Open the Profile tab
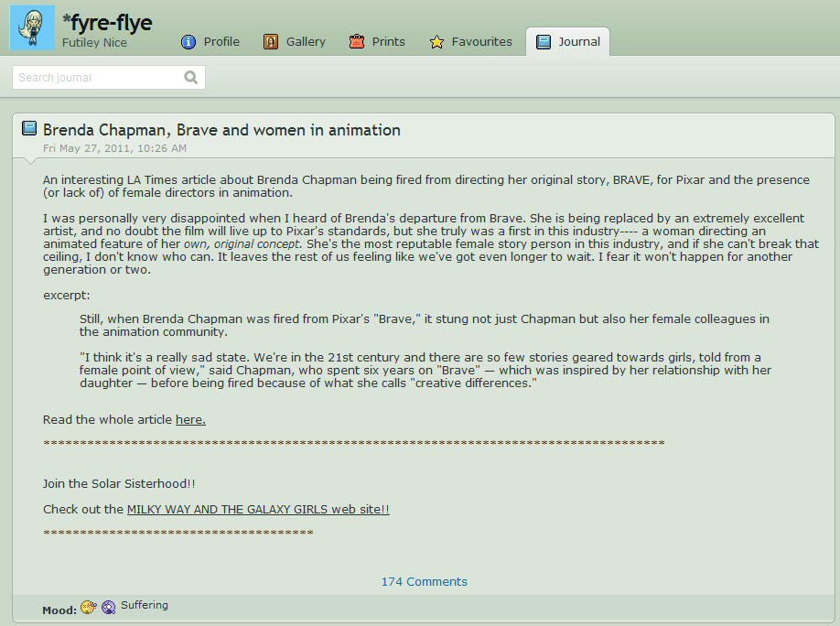The height and width of the screenshot is (626, 840). pyautogui.click(x=221, y=42)
